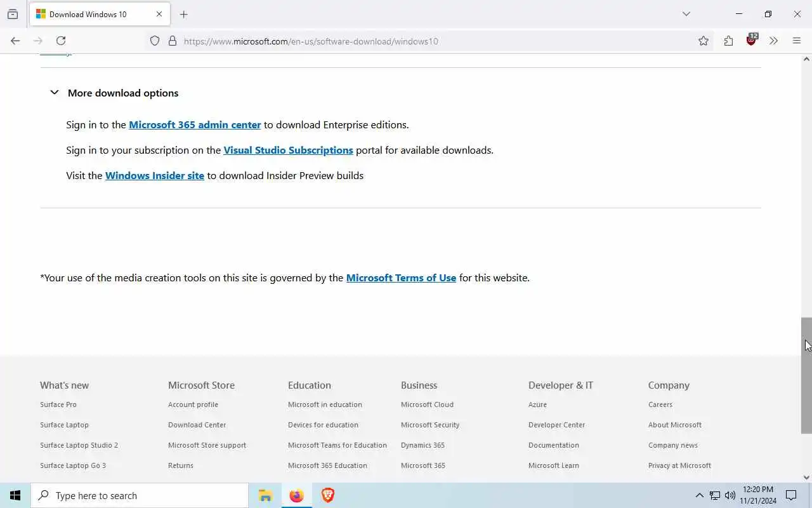Click the scrollbar down arrow
812x508 pixels.
[x=806, y=478]
